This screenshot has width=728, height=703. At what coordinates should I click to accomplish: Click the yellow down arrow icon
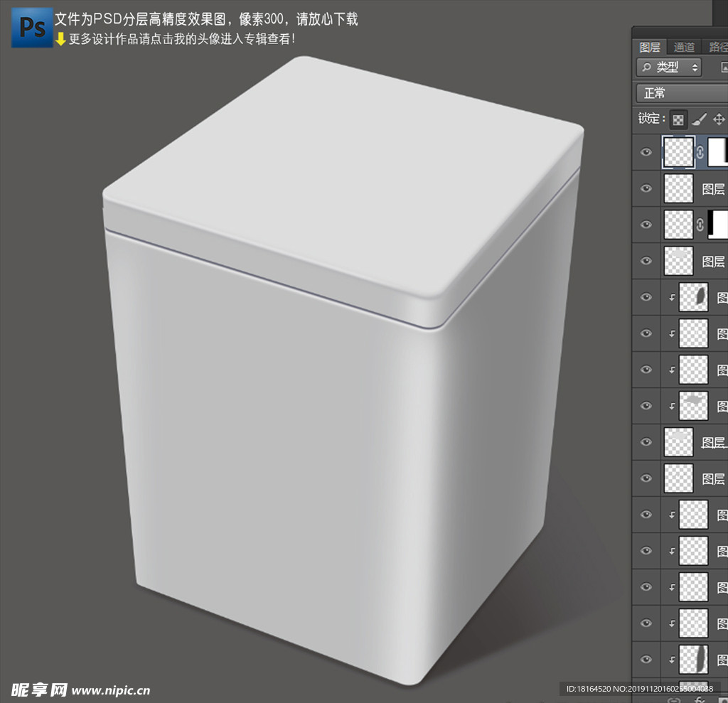click(x=60, y=39)
